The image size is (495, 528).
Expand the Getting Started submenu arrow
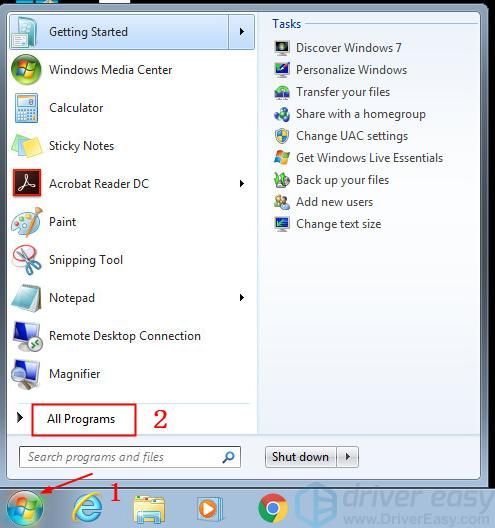241,32
